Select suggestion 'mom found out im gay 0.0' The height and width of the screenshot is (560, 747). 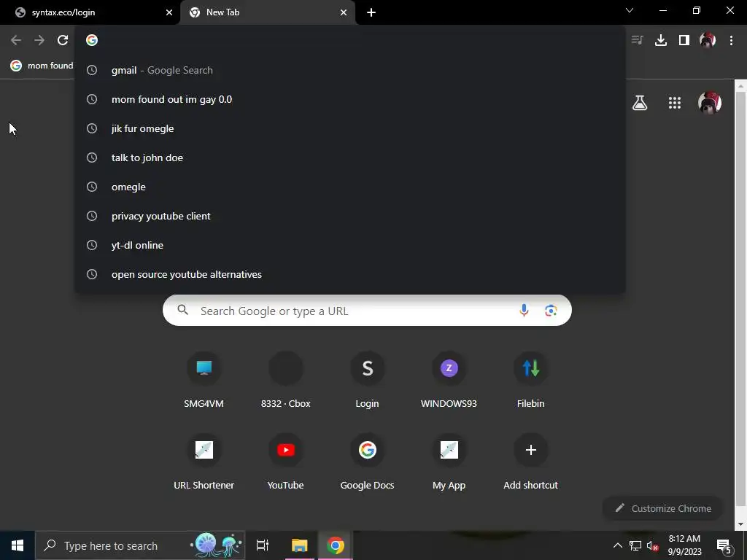350,99
